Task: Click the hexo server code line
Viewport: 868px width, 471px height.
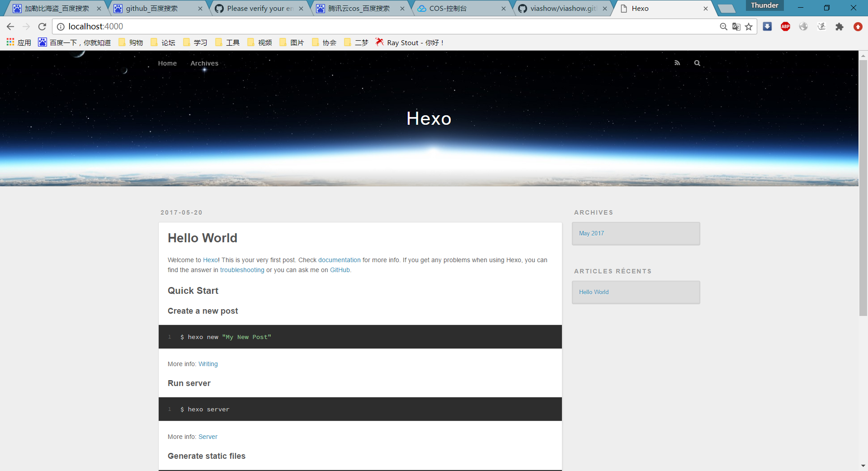Action: 205,409
